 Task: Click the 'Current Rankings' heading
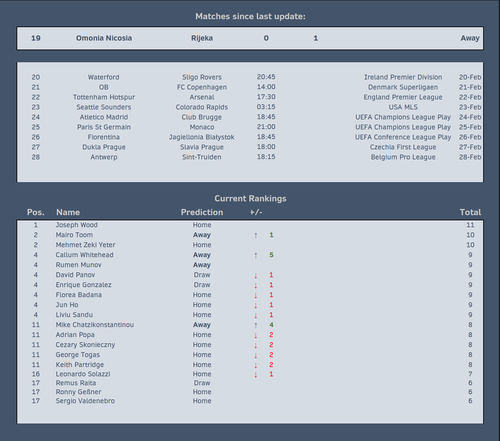(250, 198)
